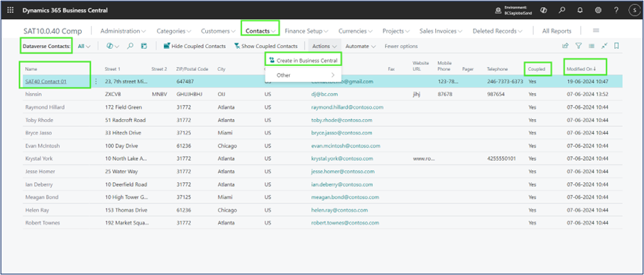Open the Automate menu
The image size is (644, 275).
click(x=361, y=46)
